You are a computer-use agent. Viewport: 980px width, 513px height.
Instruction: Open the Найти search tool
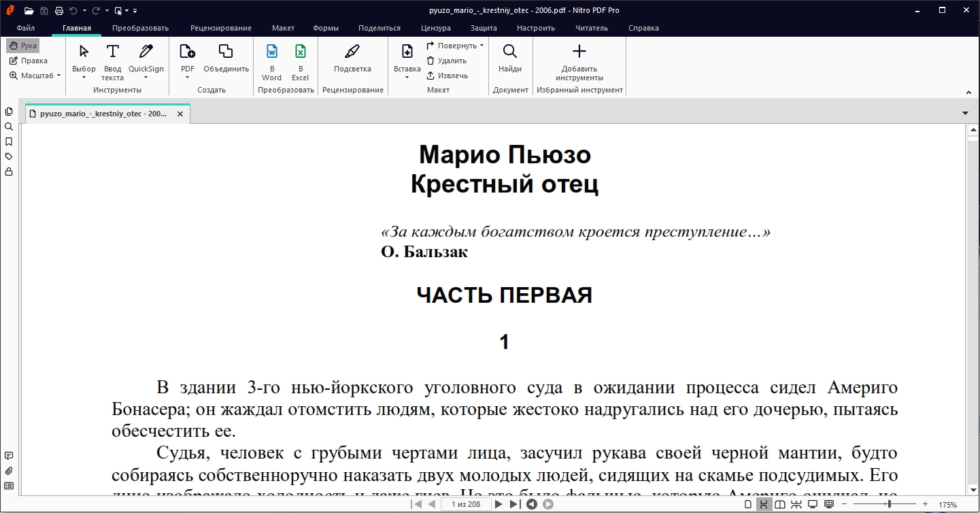pos(510,59)
